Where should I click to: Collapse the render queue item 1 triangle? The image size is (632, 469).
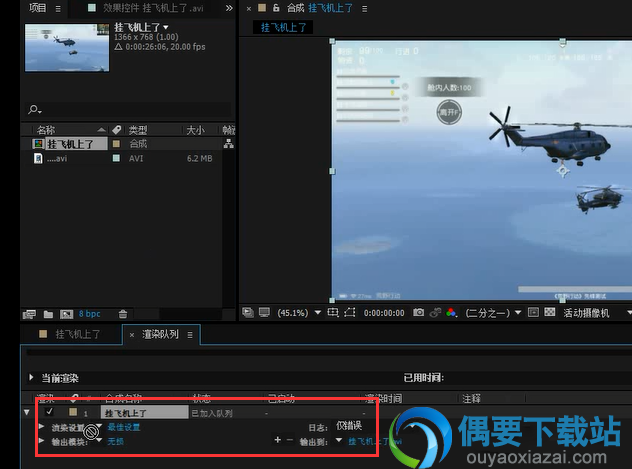tap(27, 412)
